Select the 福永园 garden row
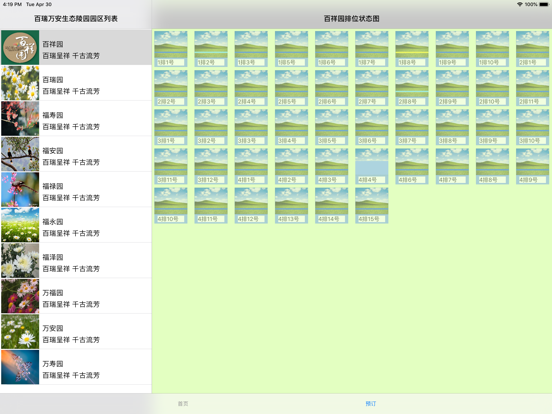This screenshot has height=414, width=552. [x=76, y=225]
